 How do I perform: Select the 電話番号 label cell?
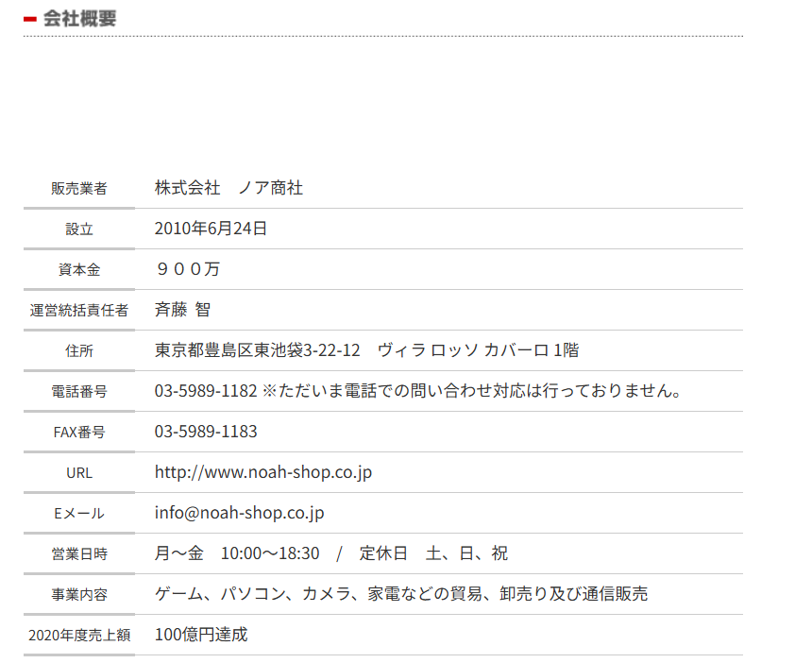point(79,391)
